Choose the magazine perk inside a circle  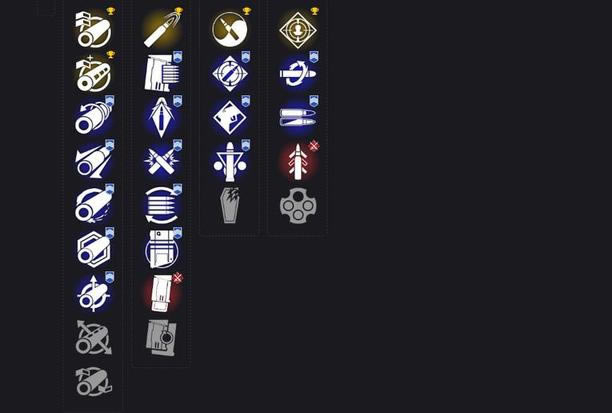(162, 250)
